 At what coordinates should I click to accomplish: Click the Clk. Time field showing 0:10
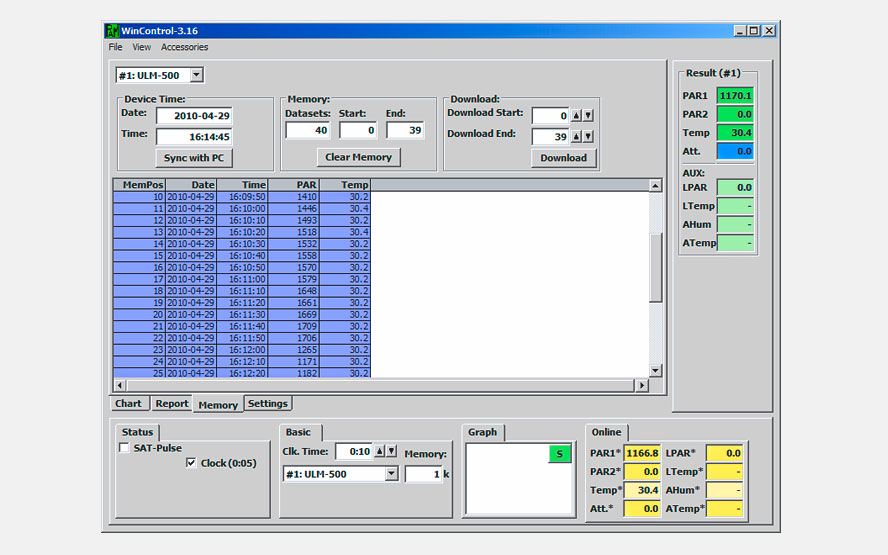[354, 451]
